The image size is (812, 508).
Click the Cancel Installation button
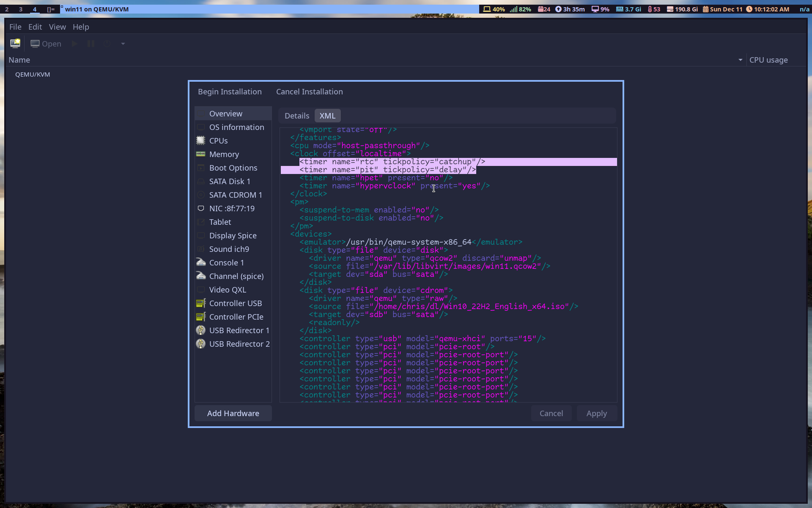pos(309,91)
